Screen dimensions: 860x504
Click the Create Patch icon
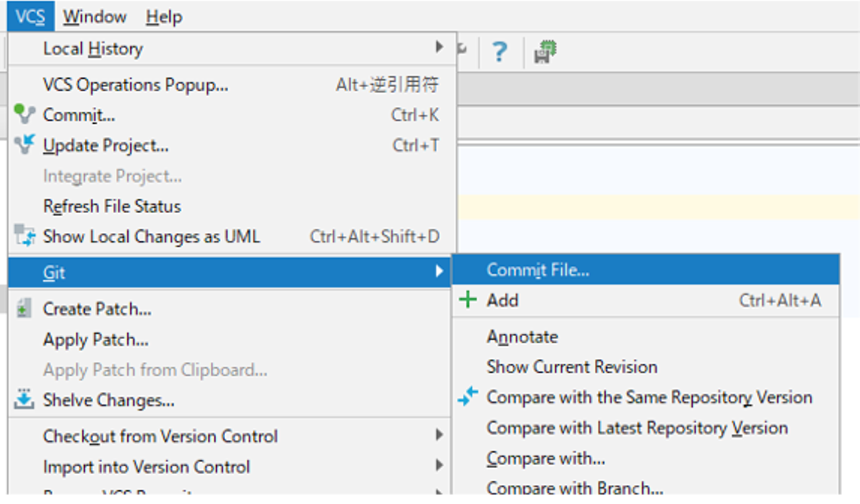[24, 308]
